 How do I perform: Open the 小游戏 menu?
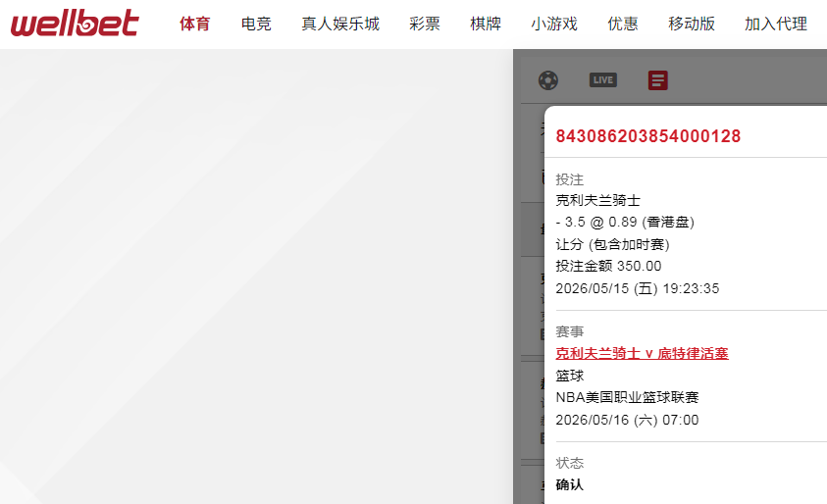click(554, 24)
